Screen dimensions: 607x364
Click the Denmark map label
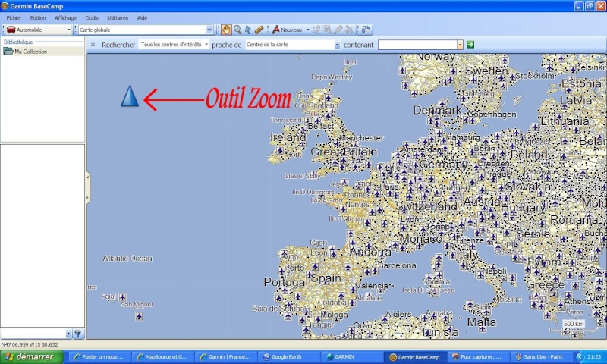point(437,110)
